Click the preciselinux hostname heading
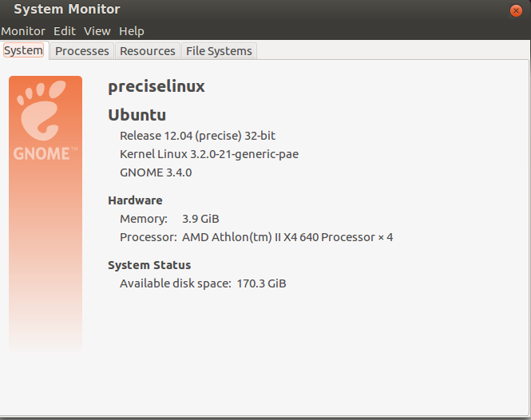 pyautogui.click(x=157, y=86)
